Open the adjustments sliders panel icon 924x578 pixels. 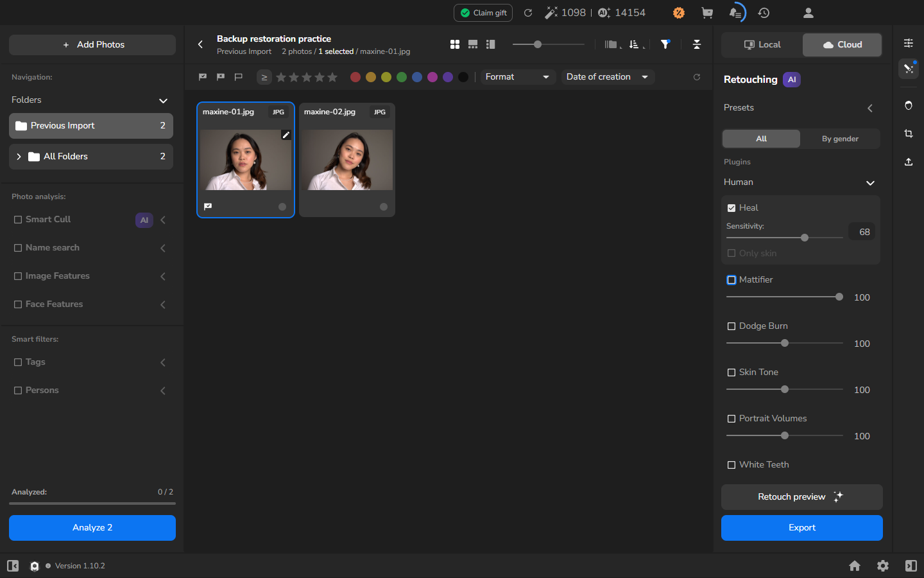(x=909, y=43)
